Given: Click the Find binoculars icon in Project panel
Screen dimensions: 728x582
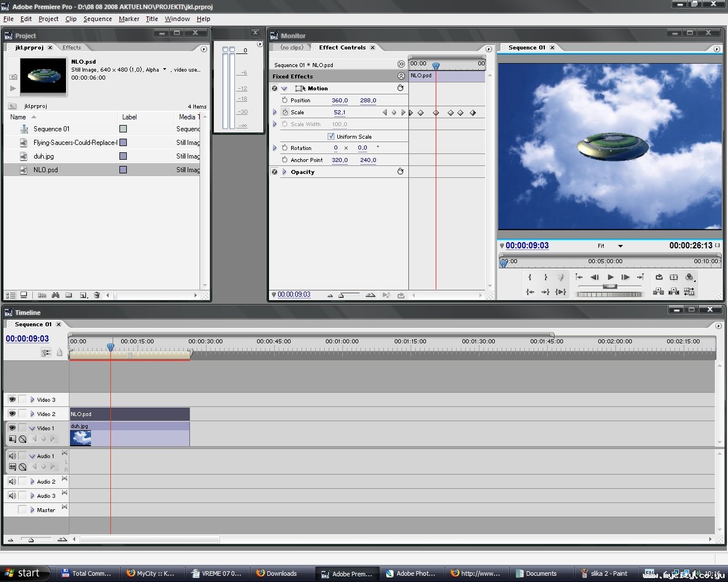Looking at the screenshot, I should (x=55, y=295).
